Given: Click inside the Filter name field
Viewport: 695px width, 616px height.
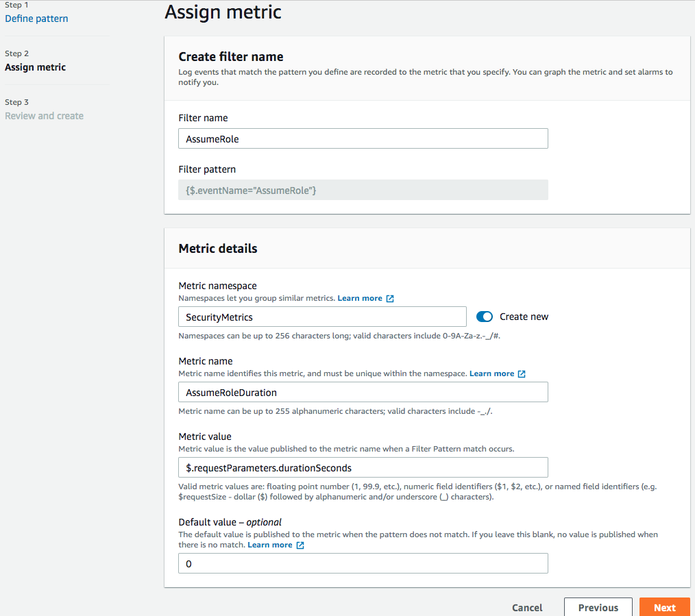Looking at the screenshot, I should [x=363, y=138].
